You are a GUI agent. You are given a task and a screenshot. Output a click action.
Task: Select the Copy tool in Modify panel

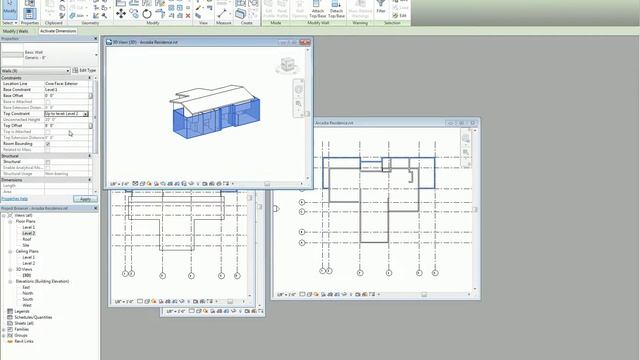click(134, 14)
